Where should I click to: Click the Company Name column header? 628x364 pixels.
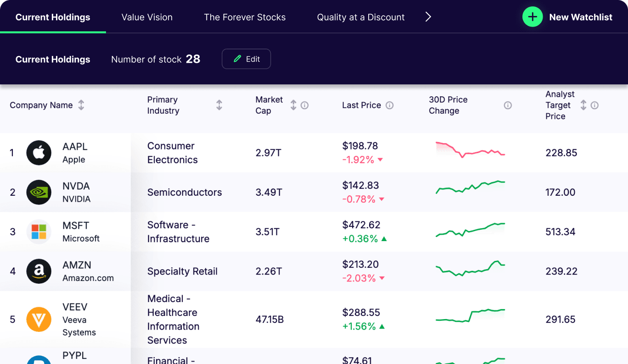click(x=41, y=105)
